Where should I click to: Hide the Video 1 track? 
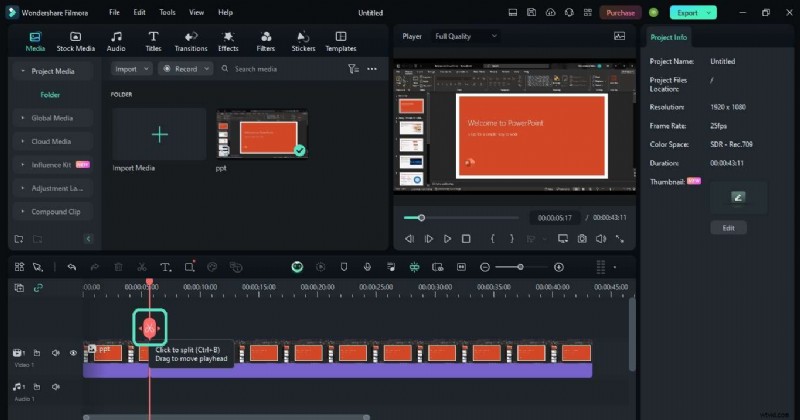click(x=73, y=353)
